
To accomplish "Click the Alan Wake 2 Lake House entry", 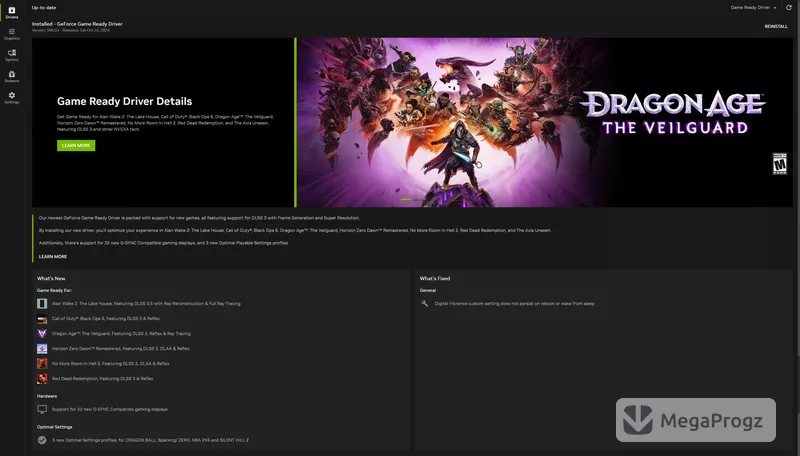I will pyautogui.click(x=146, y=303).
